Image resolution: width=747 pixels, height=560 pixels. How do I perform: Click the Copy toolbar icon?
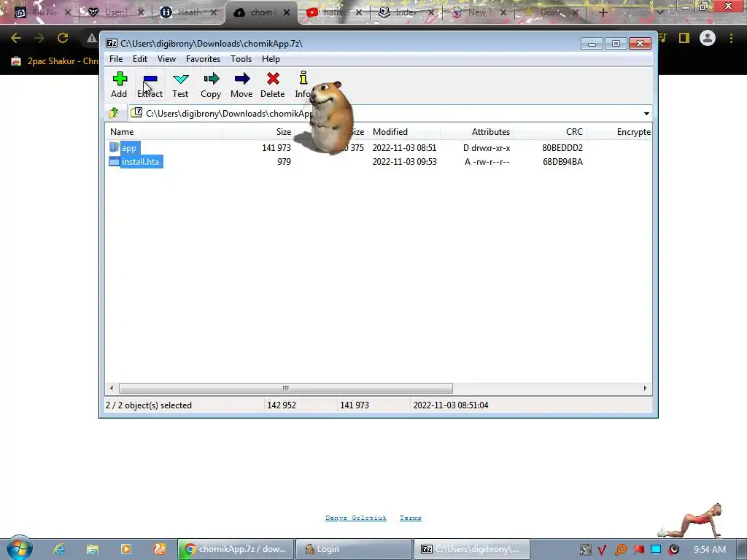click(x=211, y=85)
